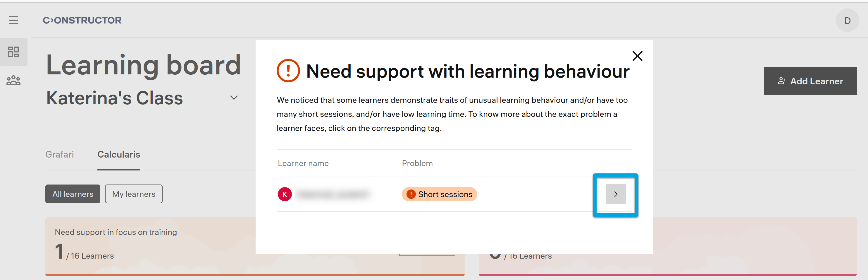Toggle the My learners filter
868x280 pixels.
pyautogui.click(x=133, y=194)
